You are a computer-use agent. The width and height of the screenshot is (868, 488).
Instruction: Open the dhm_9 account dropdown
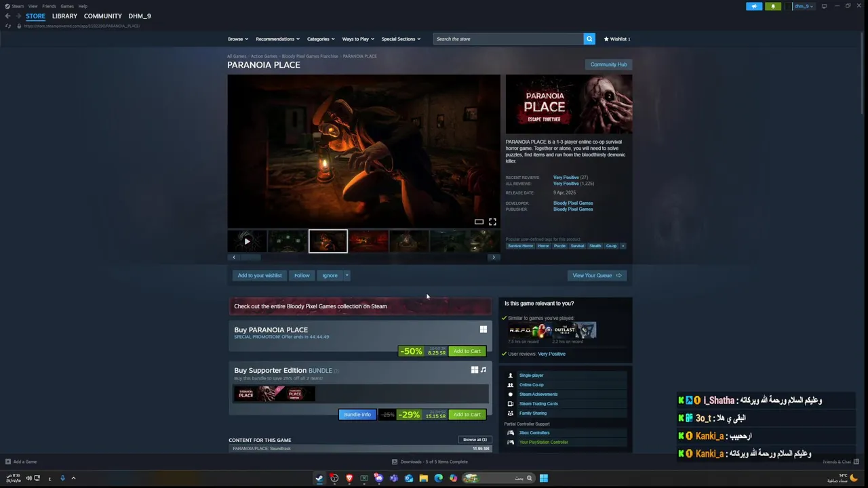coord(803,6)
